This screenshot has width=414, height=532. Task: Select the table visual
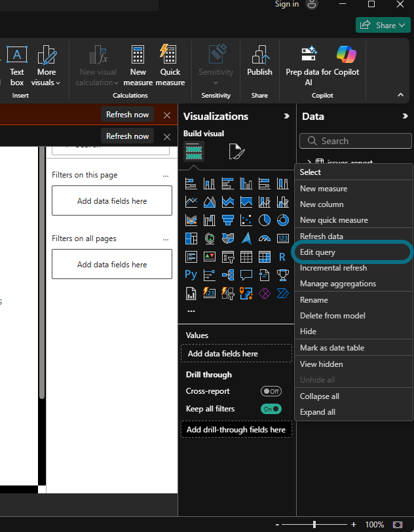point(246,257)
